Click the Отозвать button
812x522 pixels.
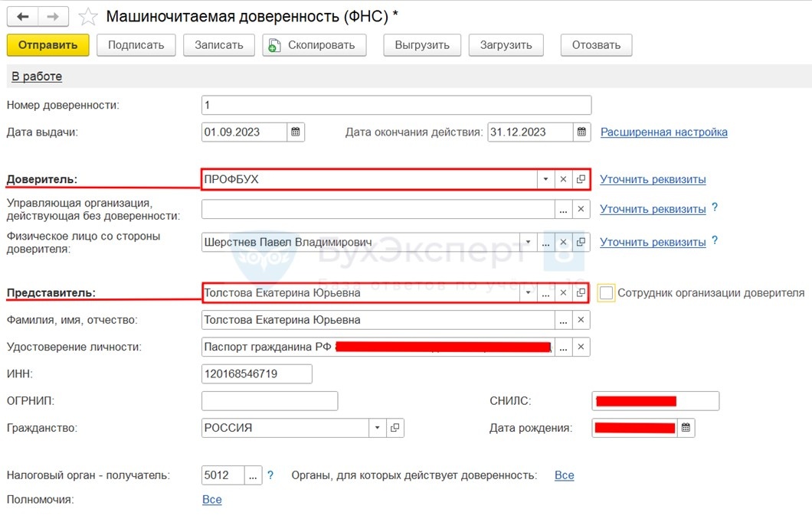tap(595, 44)
